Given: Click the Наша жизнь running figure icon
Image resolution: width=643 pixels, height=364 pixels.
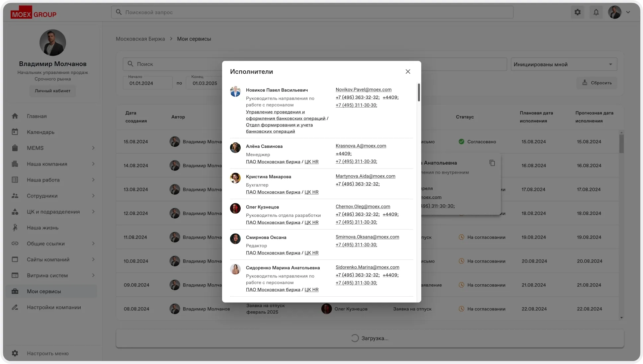Looking at the screenshot, I should tap(15, 228).
